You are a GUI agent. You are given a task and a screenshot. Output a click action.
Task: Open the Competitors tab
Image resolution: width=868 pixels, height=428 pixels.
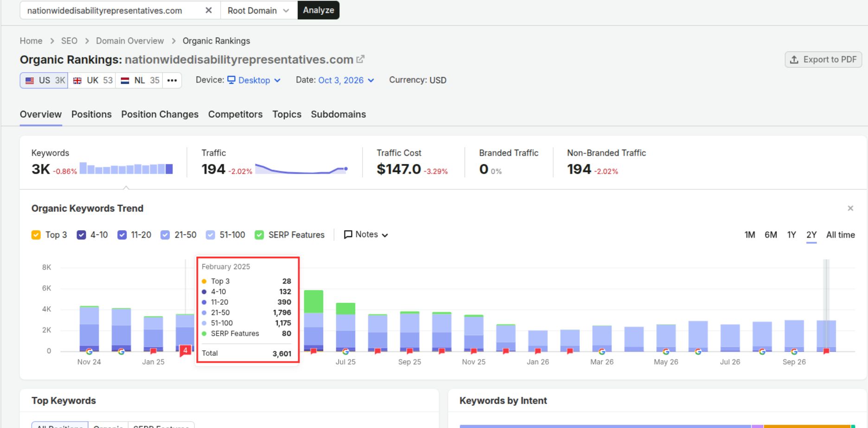point(235,114)
